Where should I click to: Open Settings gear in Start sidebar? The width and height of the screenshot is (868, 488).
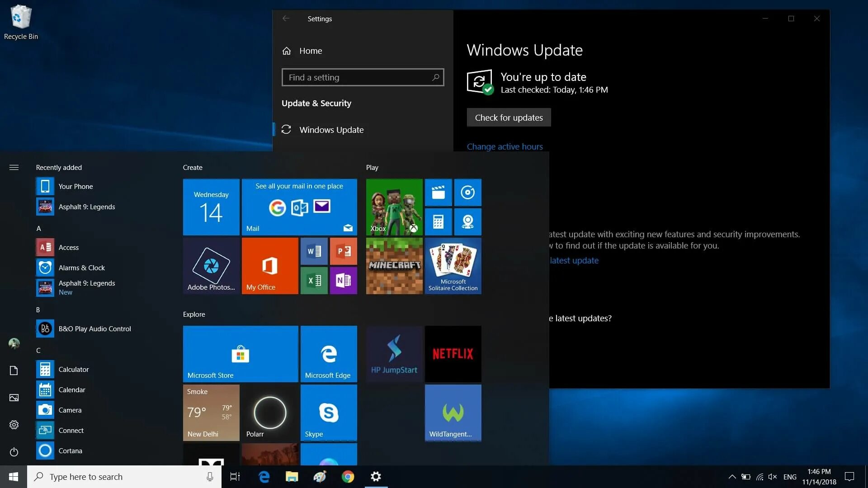point(14,425)
